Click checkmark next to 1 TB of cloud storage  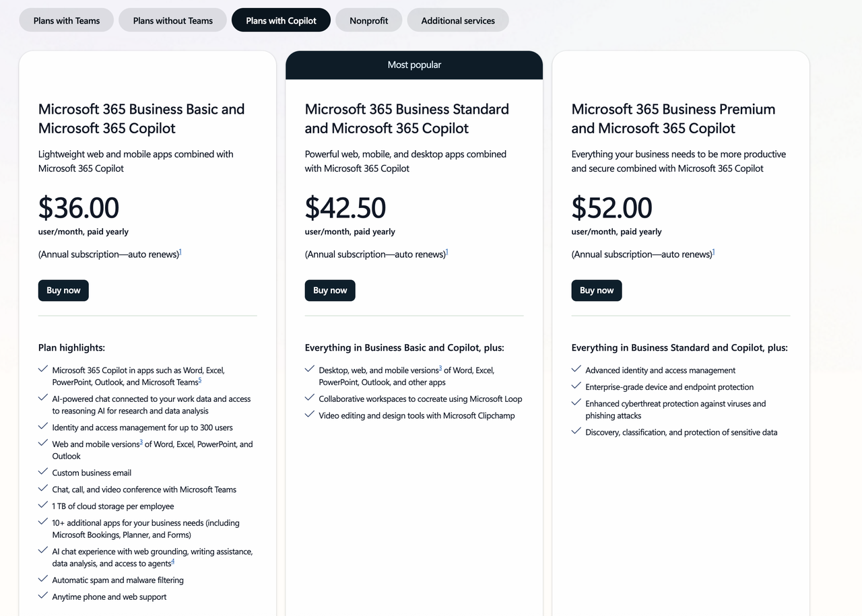pos(43,506)
